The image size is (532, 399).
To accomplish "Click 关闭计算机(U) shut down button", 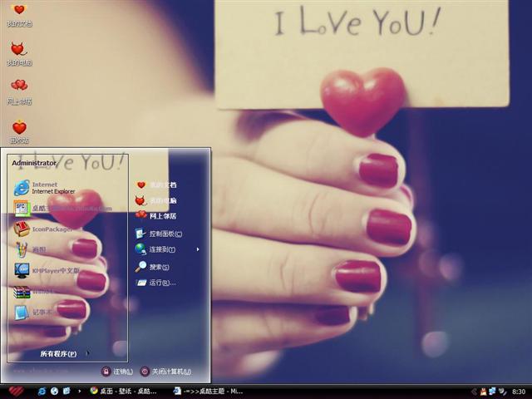I will 166,372.
